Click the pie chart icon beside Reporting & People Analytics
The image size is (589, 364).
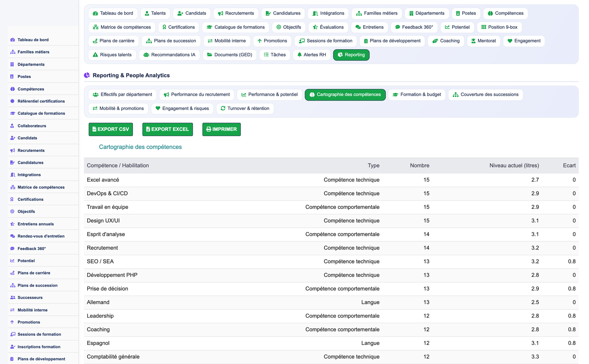pyautogui.click(x=87, y=75)
